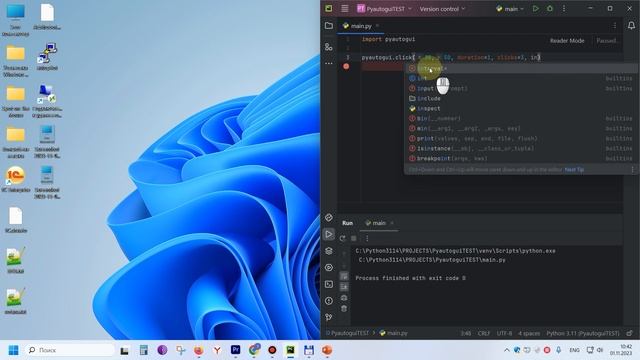
Task: Open the Services tool window icon
Action: (x=329, y=268)
